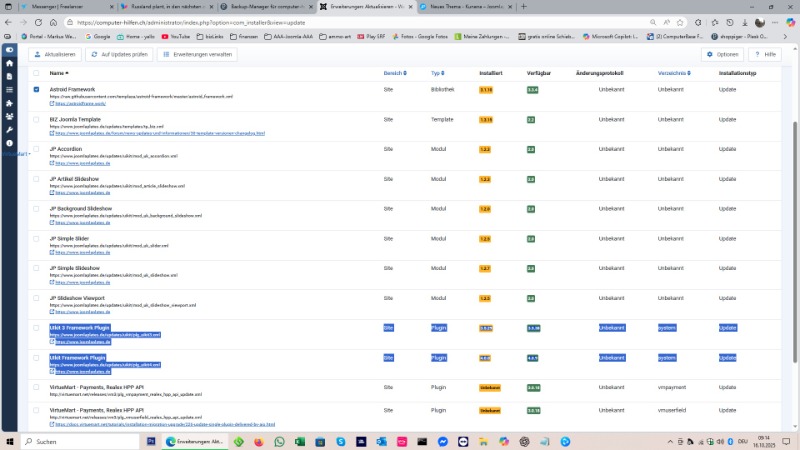
Task: Click the puzzle-piece Components sidebar icon
Action: click(x=9, y=103)
